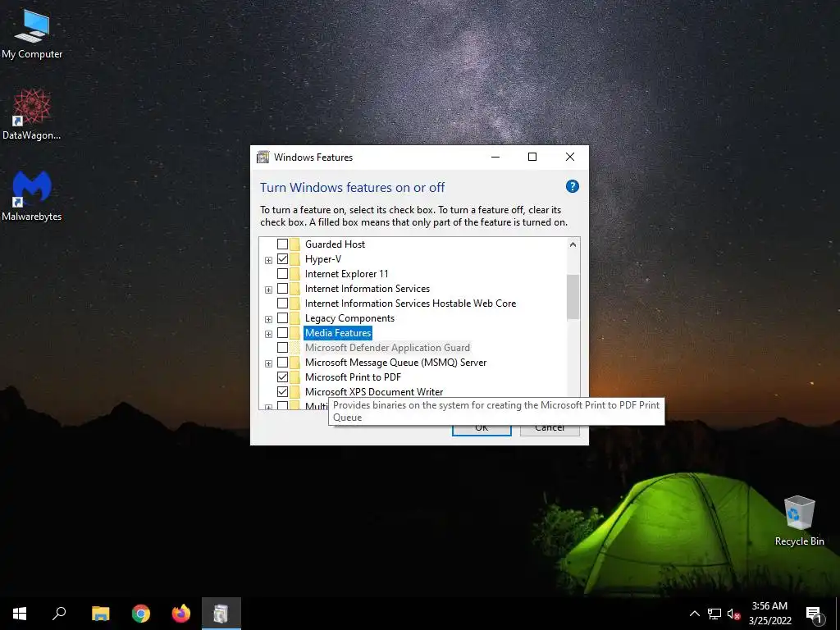The image size is (840, 630).
Task: Expand the Hyper-V tree node
Action: tap(268, 260)
